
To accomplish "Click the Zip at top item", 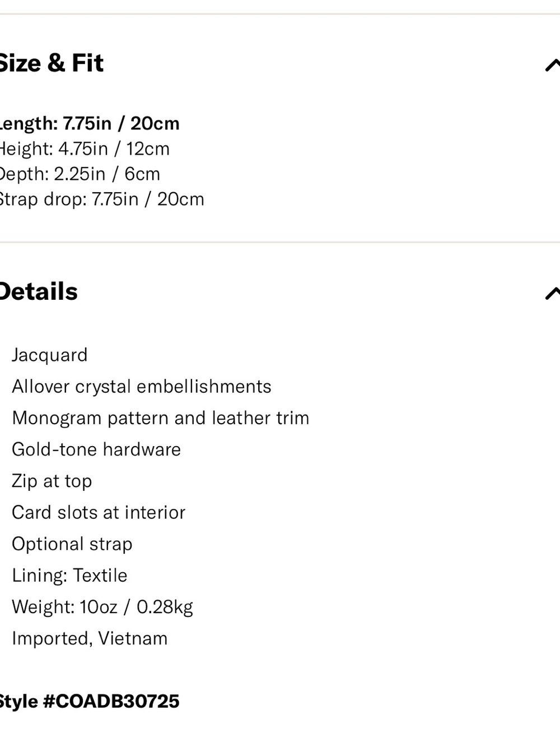I will pos(52,481).
